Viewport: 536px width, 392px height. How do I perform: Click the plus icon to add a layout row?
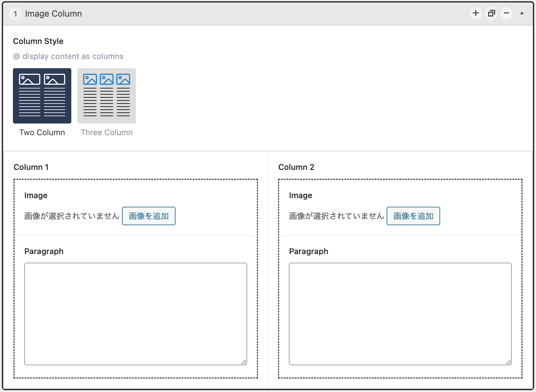[x=475, y=13]
